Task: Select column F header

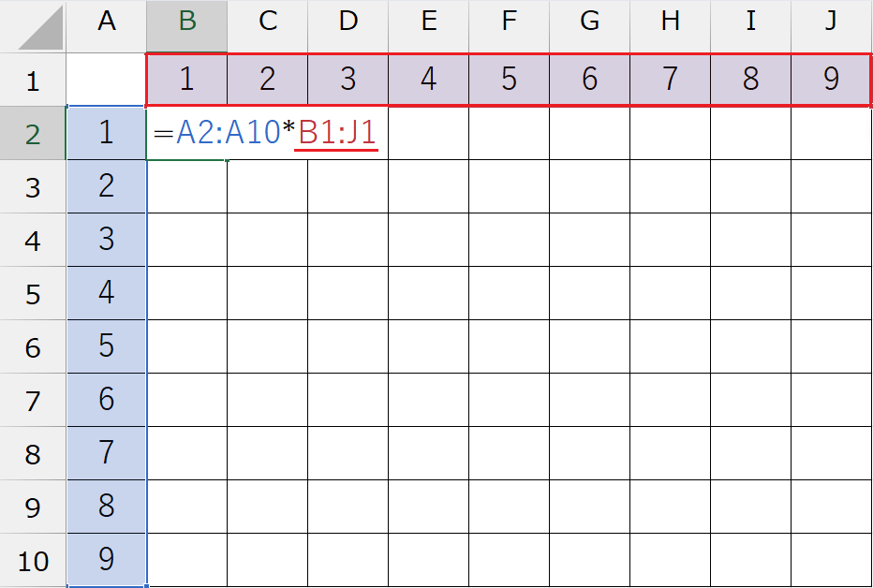Action: (509, 26)
